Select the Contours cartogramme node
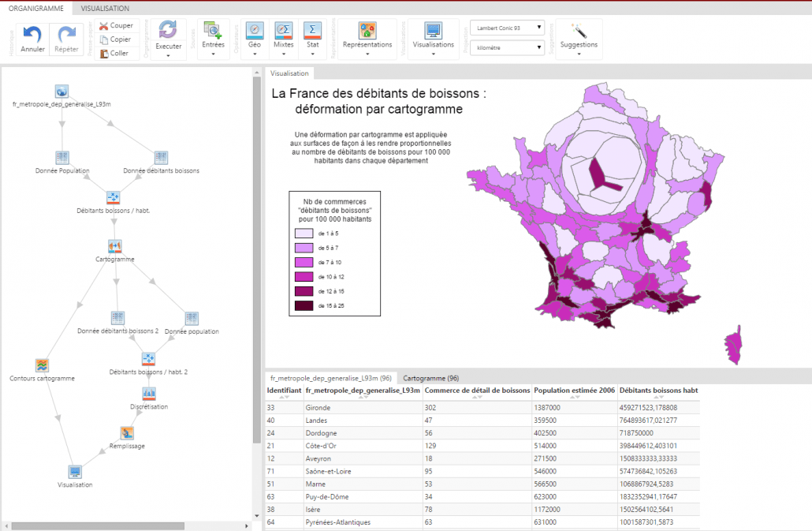Viewport: 812px width, 531px height. click(42, 365)
